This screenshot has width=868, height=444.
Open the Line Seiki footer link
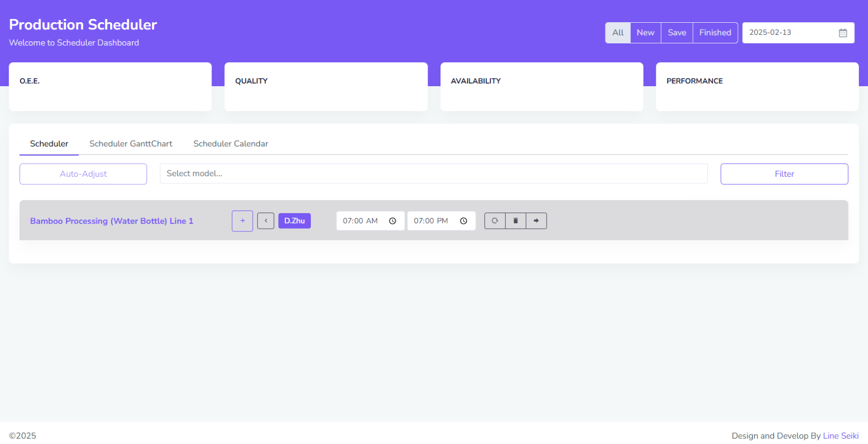[x=840, y=436]
